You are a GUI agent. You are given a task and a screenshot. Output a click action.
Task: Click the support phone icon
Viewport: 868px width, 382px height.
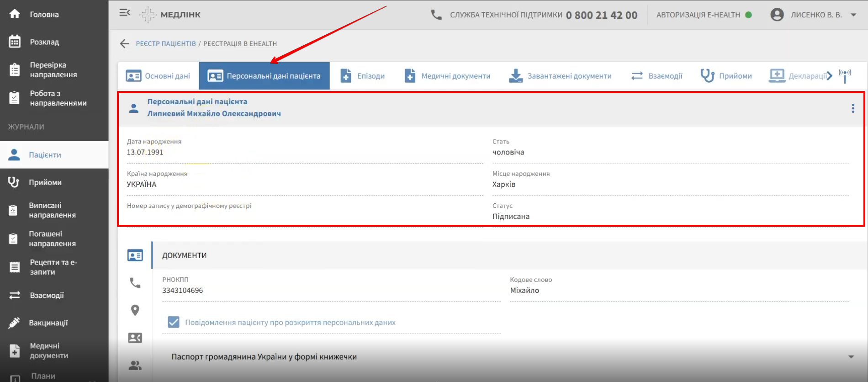pos(436,15)
